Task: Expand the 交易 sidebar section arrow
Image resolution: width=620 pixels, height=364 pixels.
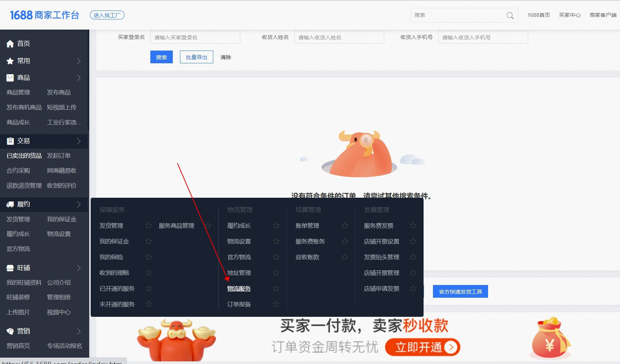Action: 79,141
